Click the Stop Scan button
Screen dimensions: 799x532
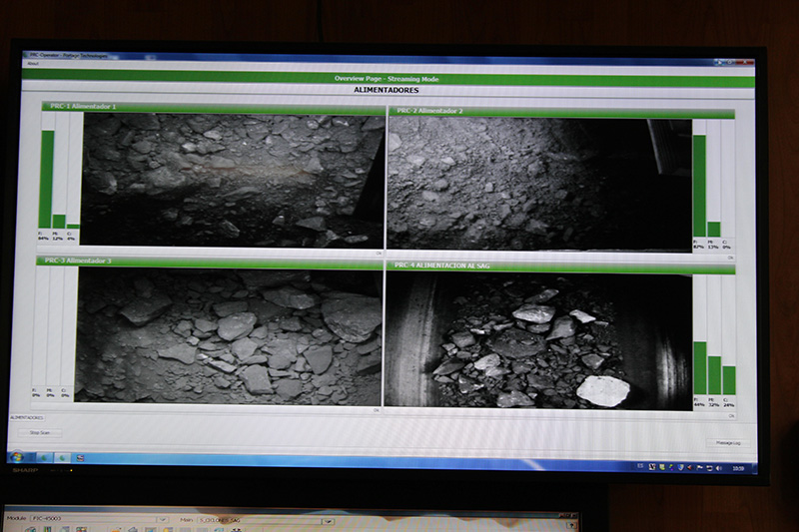coord(40,433)
